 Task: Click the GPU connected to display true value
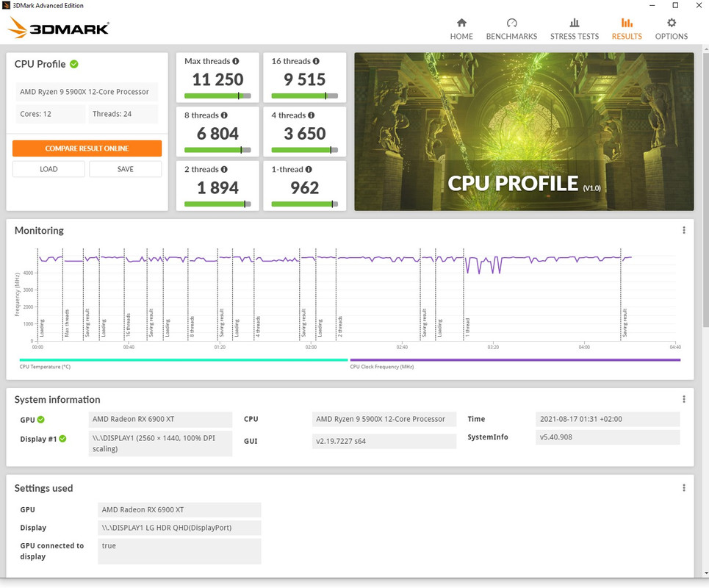tap(179, 551)
